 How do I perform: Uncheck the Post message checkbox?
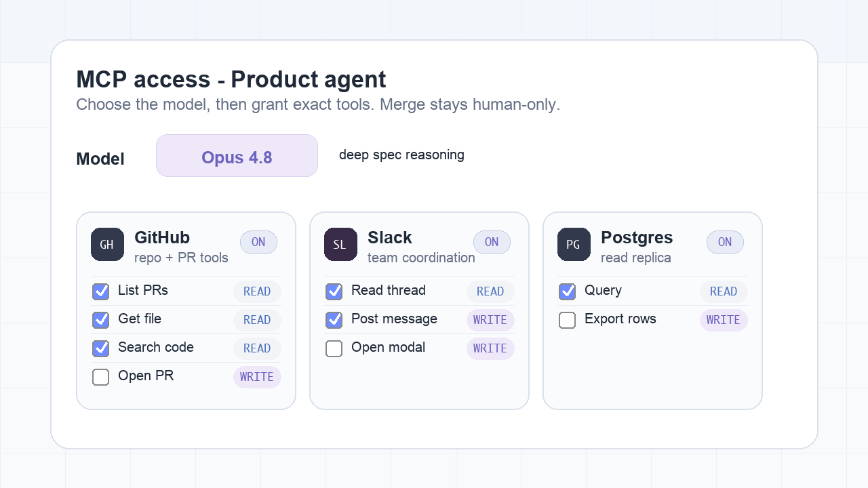pyautogui.click(x=334, y=320)
